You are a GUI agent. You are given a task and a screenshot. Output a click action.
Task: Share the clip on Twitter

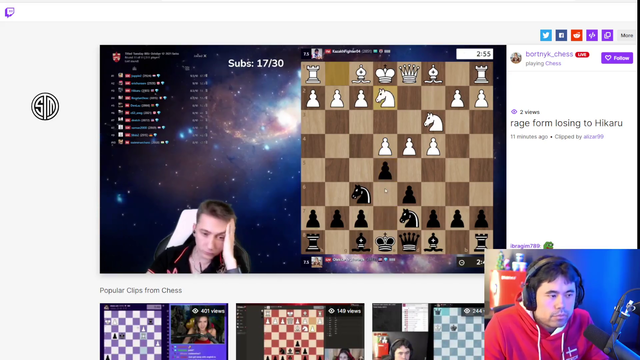pos(546,35)
